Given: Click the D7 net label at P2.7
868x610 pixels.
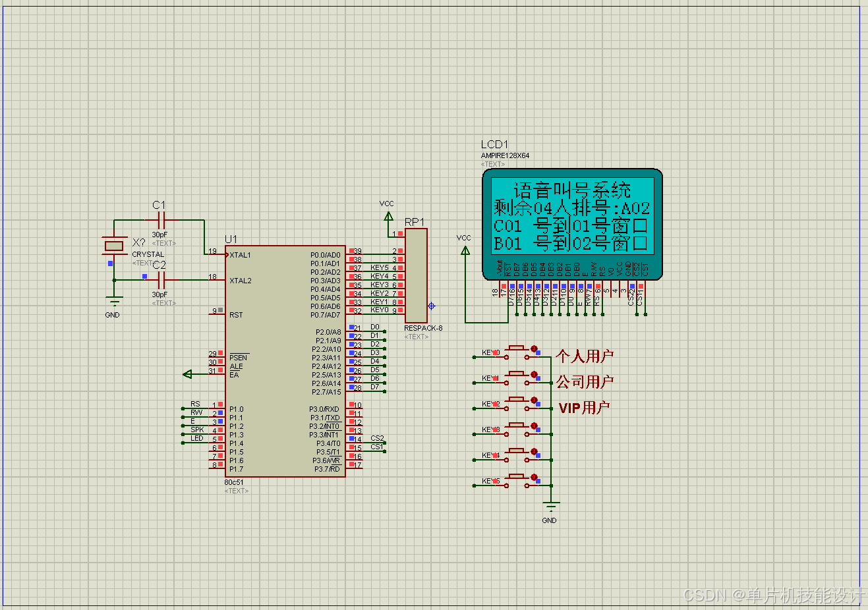Looking at the screenshot, I should coord(375,387).
